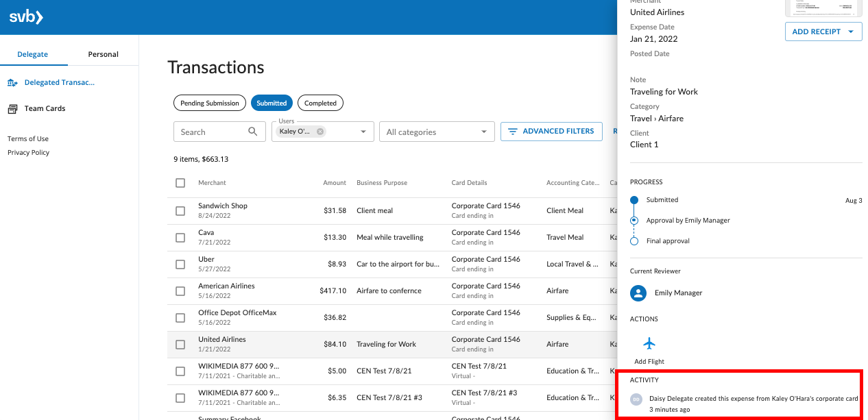This screenshot has height=420, width=868.
Task: Sort by the Merchant column header
Action: tap(212, 183)
